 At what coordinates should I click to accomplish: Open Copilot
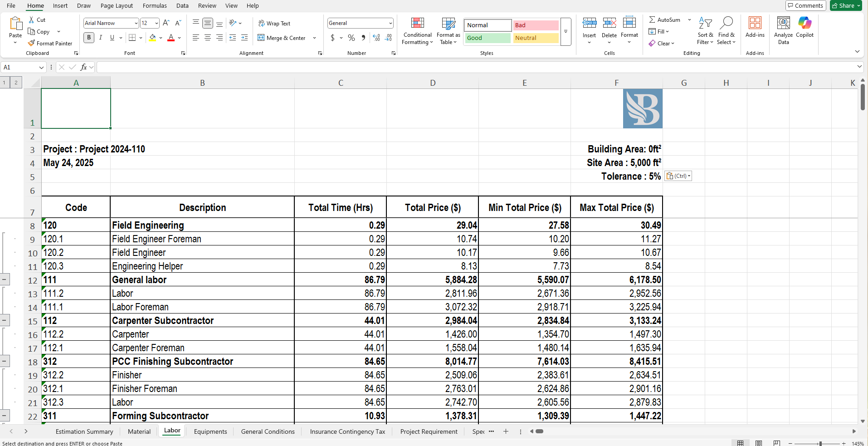[x=805, y=27]
